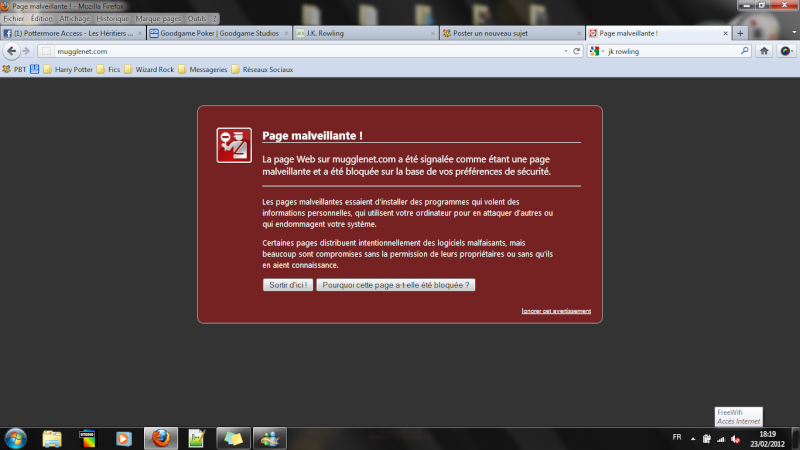
Task: Reload the page with refresh icon
Action: point(577,51)
